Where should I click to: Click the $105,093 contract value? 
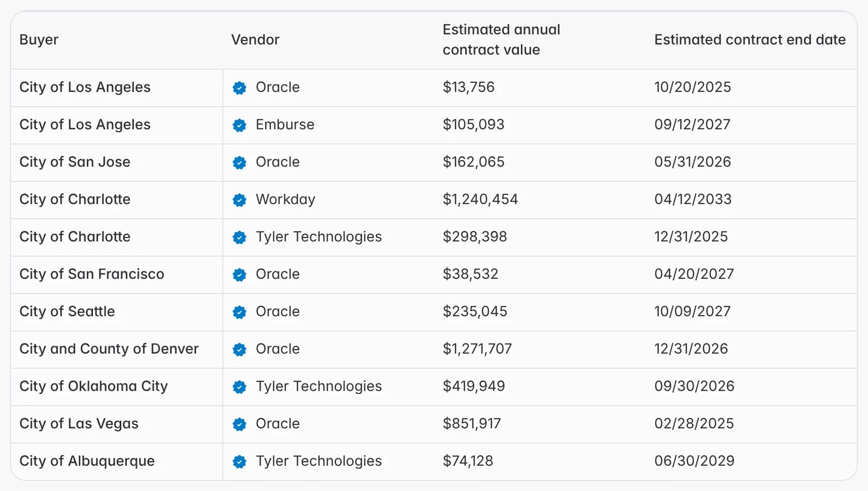[x=473, y=124]
